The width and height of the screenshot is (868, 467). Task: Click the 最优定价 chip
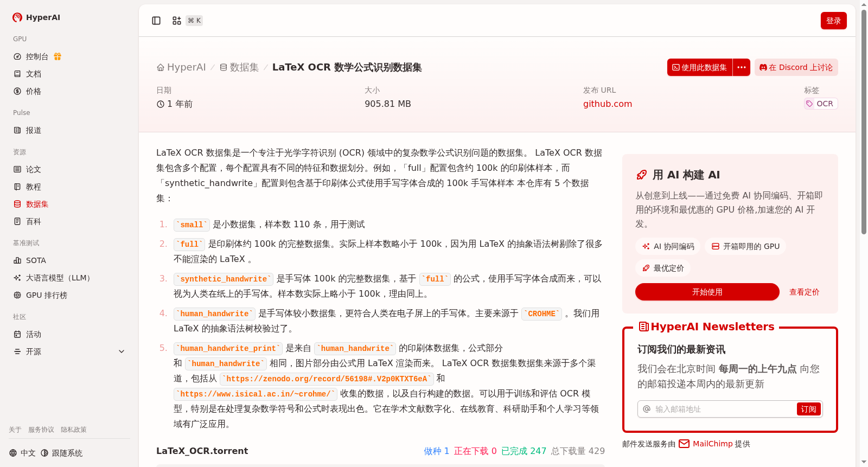tap(663, 268)
